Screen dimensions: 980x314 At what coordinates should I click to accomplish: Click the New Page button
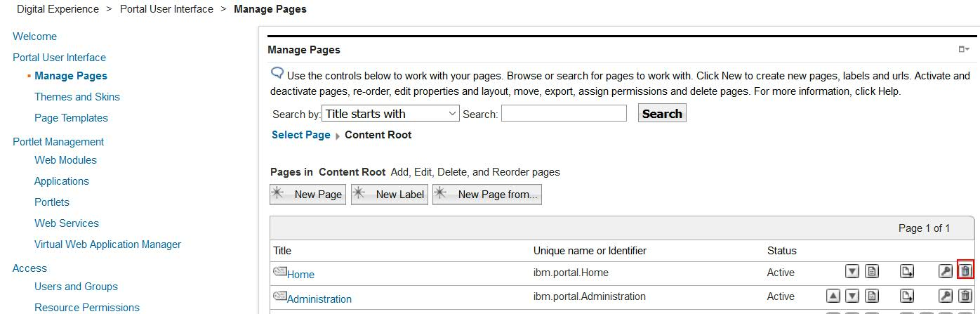pos(308,195)
